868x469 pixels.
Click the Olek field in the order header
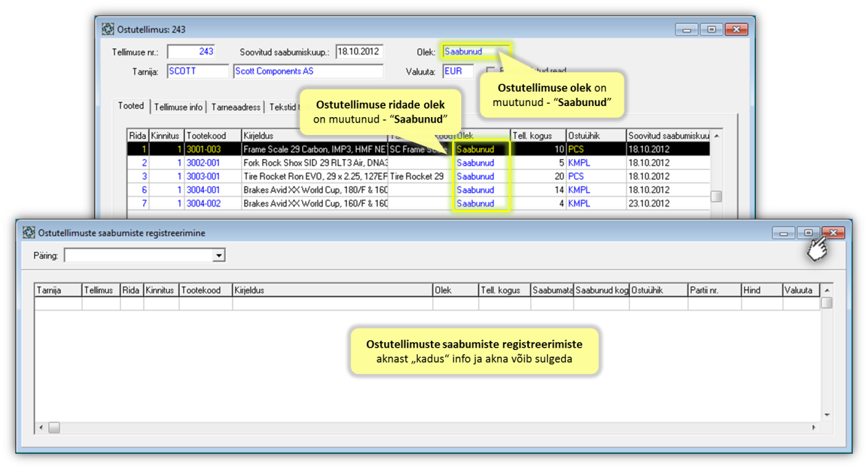476,52
